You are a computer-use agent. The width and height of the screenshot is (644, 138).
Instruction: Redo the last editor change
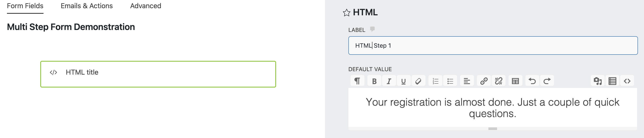pos(547,80)
